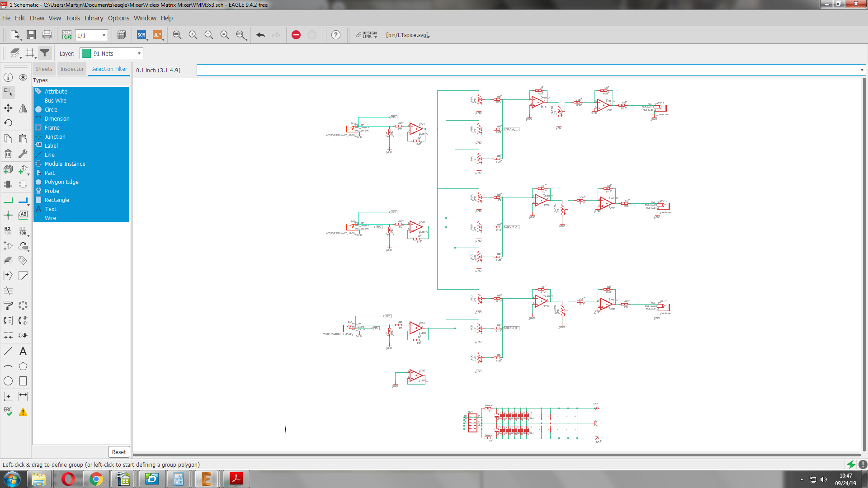Activate the Group selection tool
Viewport: 868px width, 488px height.
pos(8,92)
